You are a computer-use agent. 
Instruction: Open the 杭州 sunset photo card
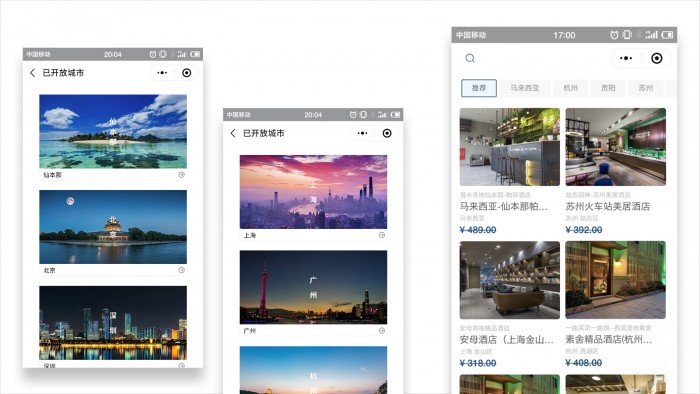(x=313, y=370)
